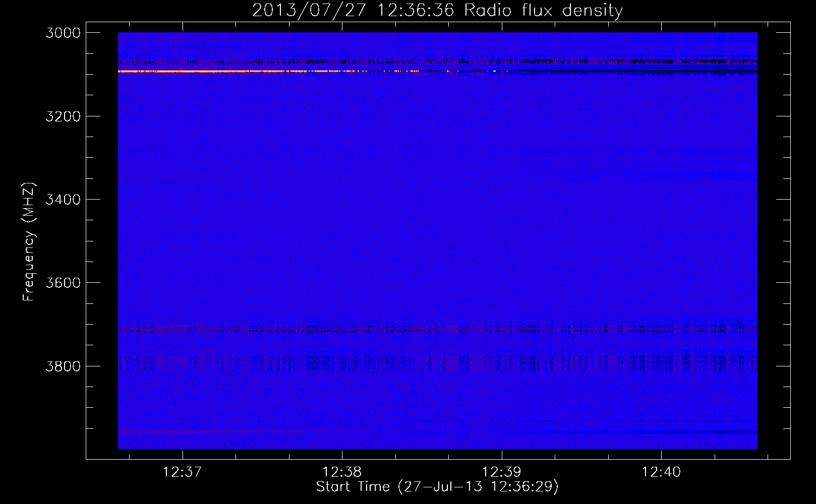816x504 pixels.
Task: Click the x-axis label 'Start Time (27-Jul-13 12:36:29)'
Action: [437, 487]
